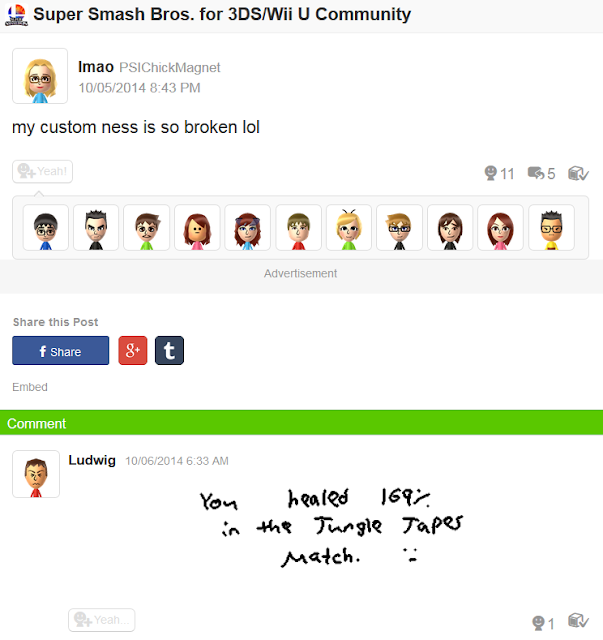This screenshot has width=603, height=640.
Task: Click Ludwig's username in comments
Action: (92, 460)
